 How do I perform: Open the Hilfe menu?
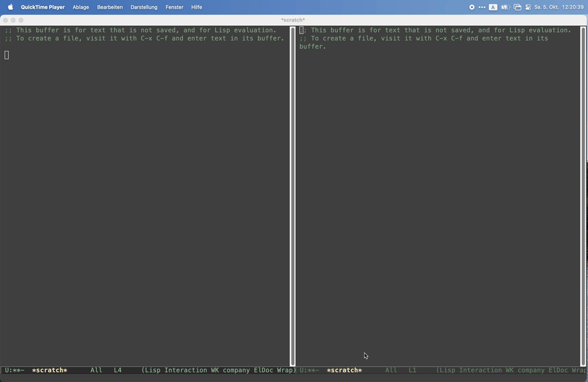[x=197, y=7]
